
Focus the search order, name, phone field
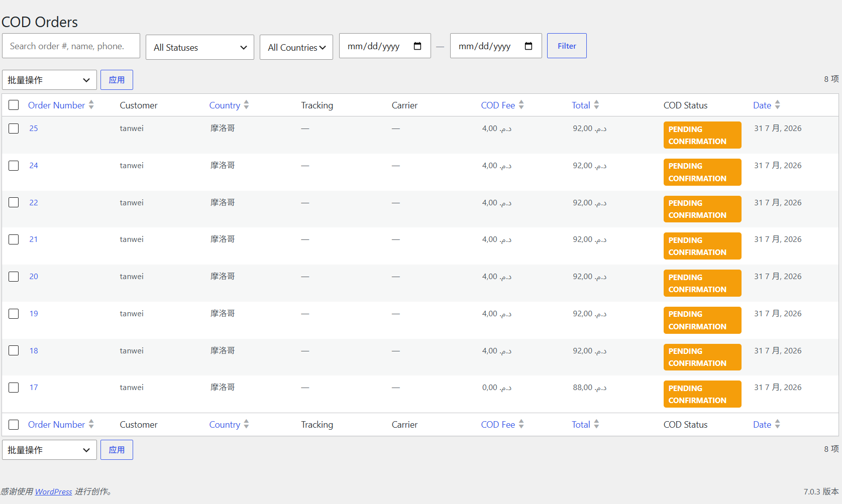click(71, 46)
